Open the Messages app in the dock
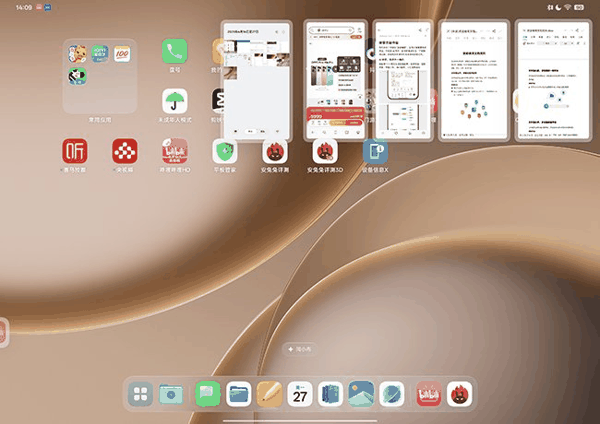The image size is (600, 424). pyautogui.click(x=207, y=394)
